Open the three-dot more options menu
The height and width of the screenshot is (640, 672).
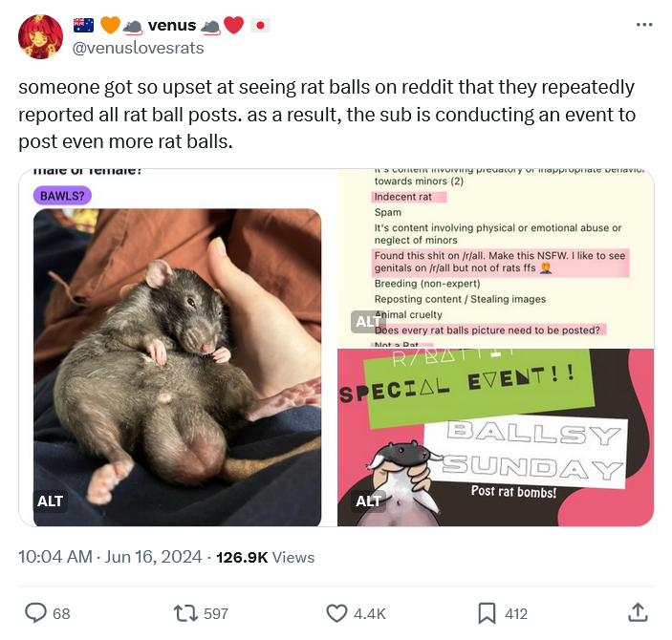tap(644, 25)
